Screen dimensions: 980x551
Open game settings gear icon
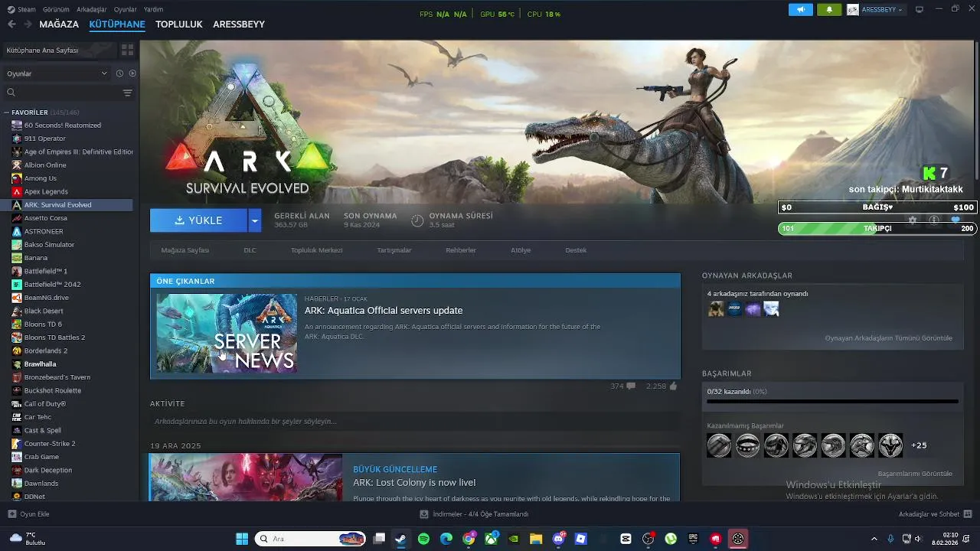pos(913,220)
